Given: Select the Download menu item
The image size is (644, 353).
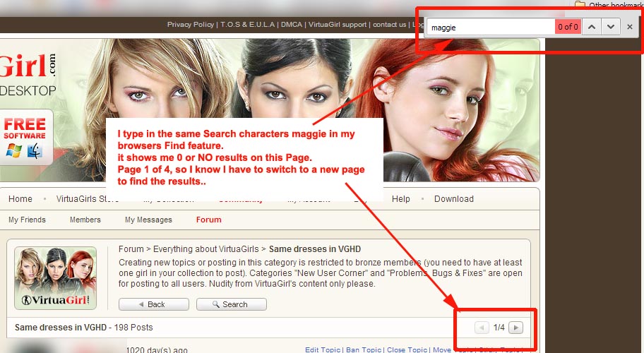Looking at the screenshot, I should (454, 199).
